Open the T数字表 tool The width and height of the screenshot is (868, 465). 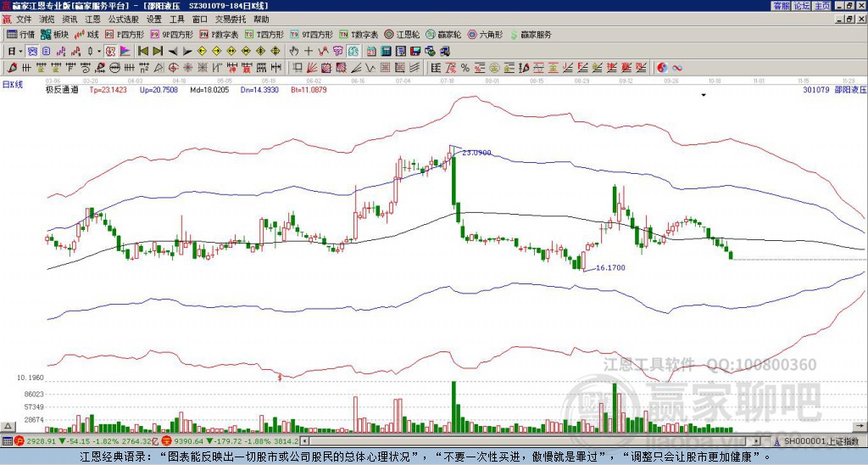click(359, 34)
